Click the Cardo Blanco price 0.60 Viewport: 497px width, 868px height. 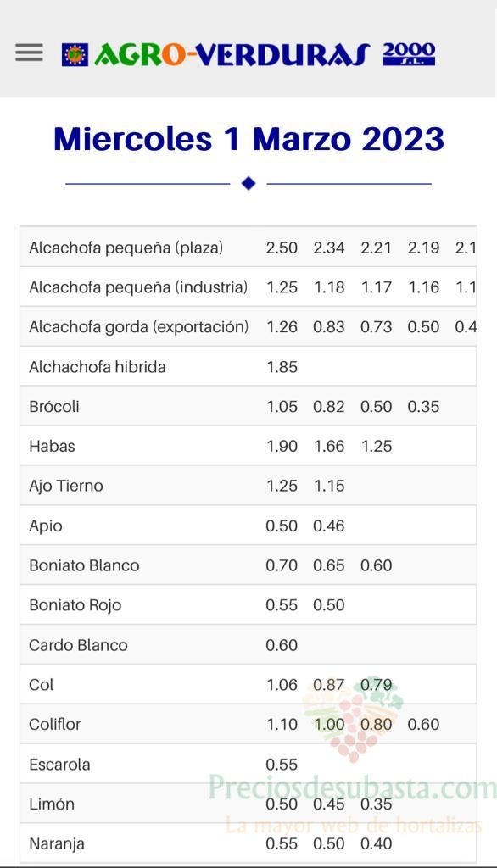(282, 645)
